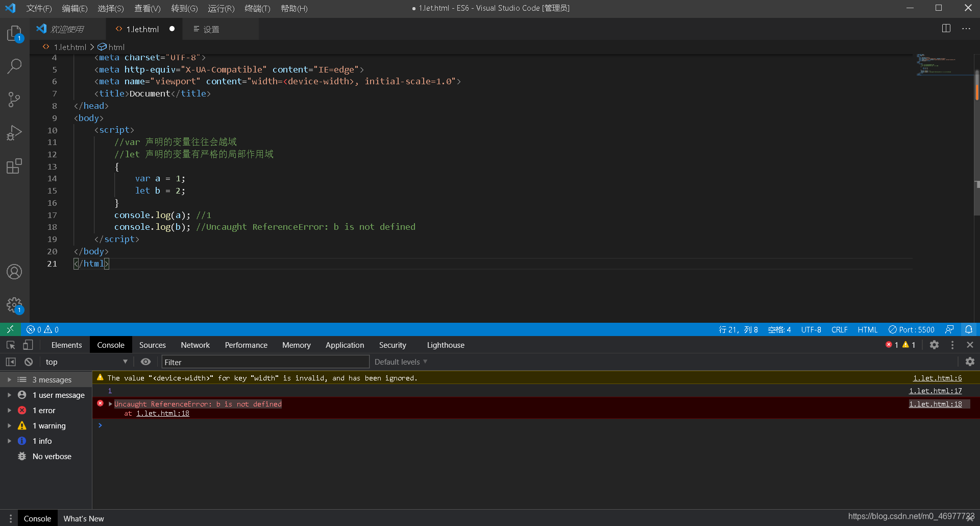Open DevTools main settings gear
980x526 pixels.
tap(935, 345)
